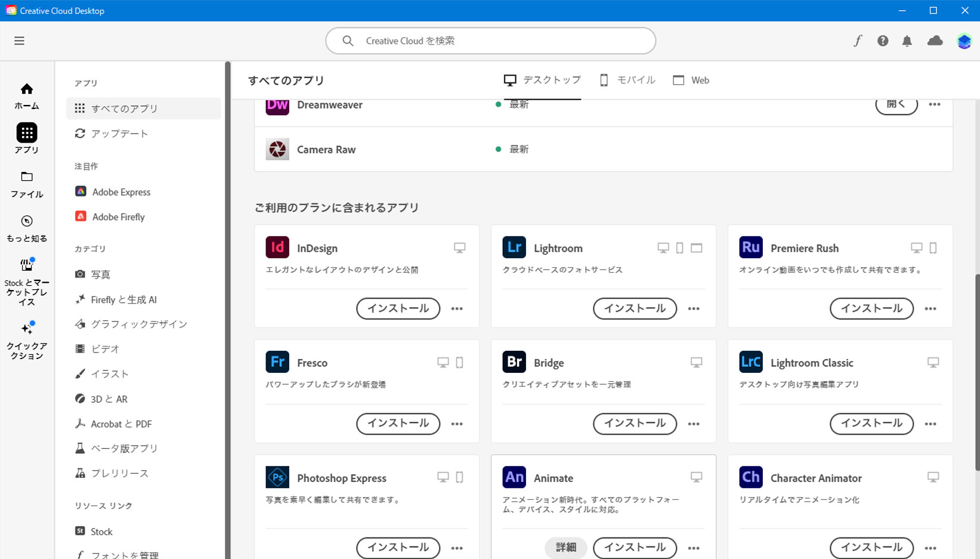The image size is (980, 559).
Task: Open more options for Dreamweaver
Action: pos(935,104)
